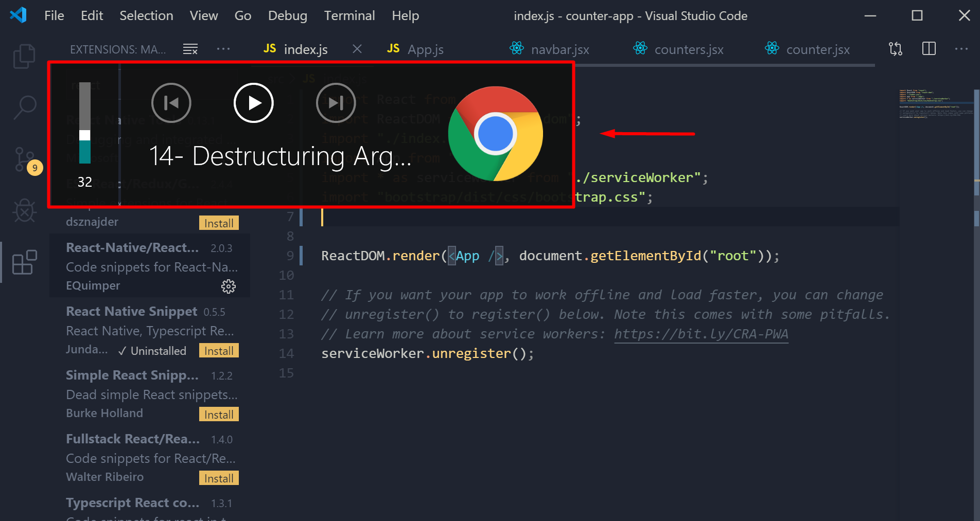Open changes compare icon in editor toolbar
The height and width of the screenshot is (521, 980).
coord(895,49)
